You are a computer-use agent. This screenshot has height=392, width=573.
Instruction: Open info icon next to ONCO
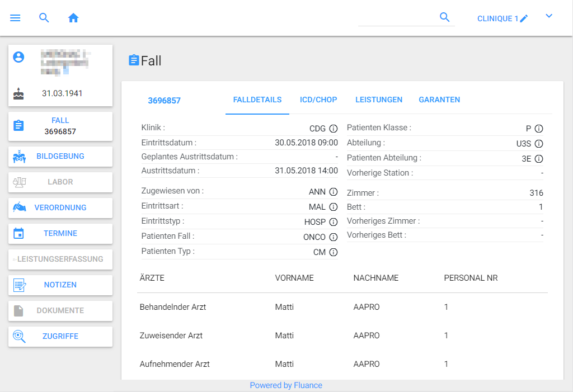(x=334, y=237)
